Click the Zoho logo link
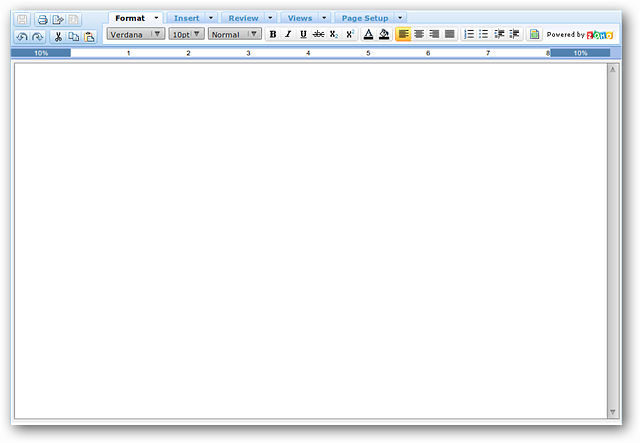Screen dimensions: 640x443 tap(600, 35)
